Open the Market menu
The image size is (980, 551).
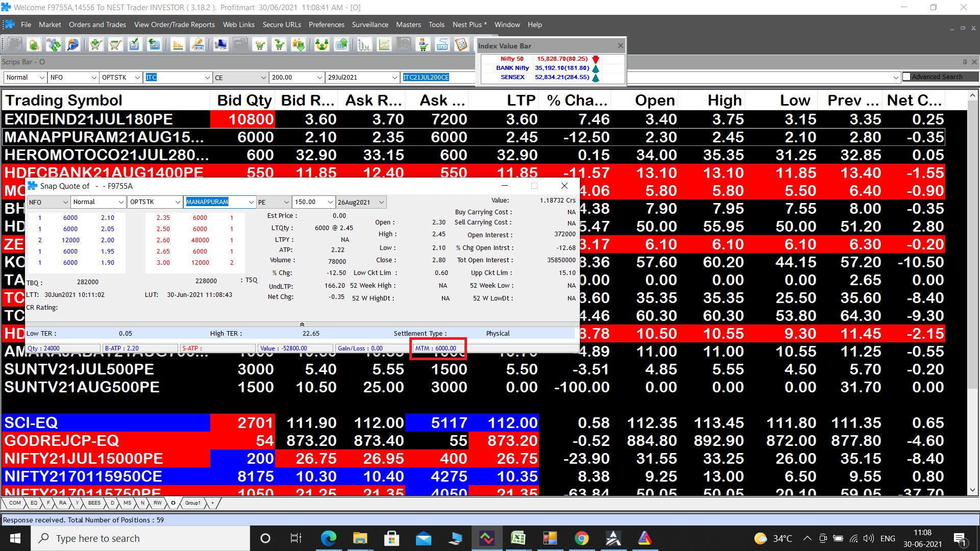(50, 24)
